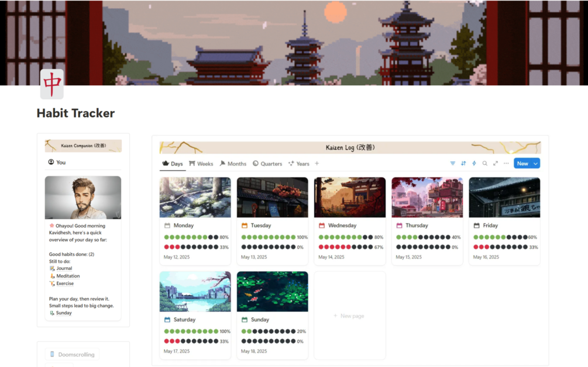Switch to the Years view tab
Viewport: 588px width, 367px height.
click(299, 164)
